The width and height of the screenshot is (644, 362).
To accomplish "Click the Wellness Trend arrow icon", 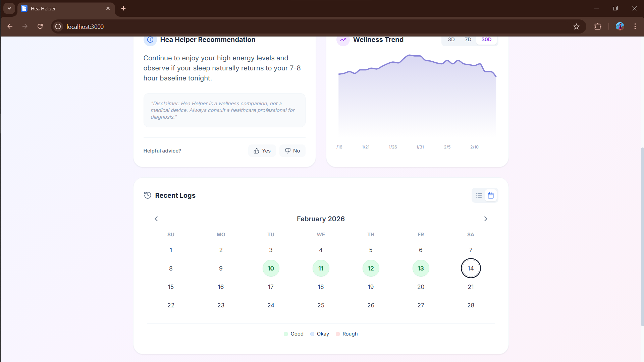I will [x=343, y=40].
